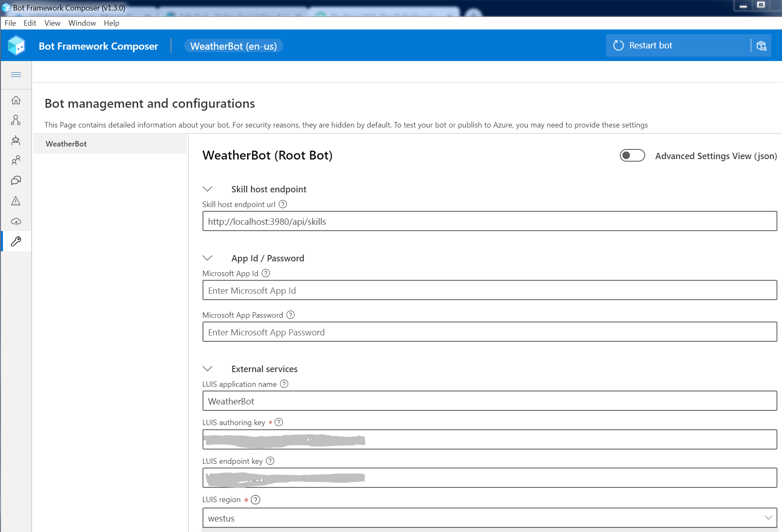Open the Home page from sidebar
The image size is (782, 532).
(x=16, y=100)
